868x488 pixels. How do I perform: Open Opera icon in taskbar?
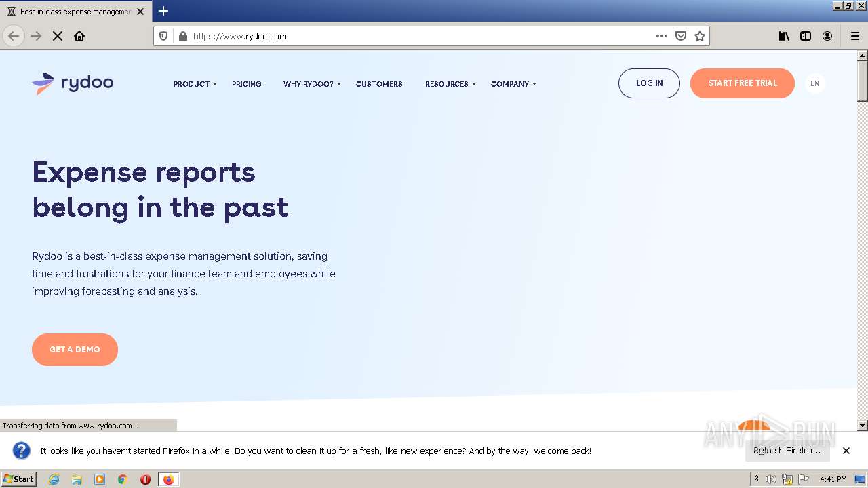[x=145, y=479]
